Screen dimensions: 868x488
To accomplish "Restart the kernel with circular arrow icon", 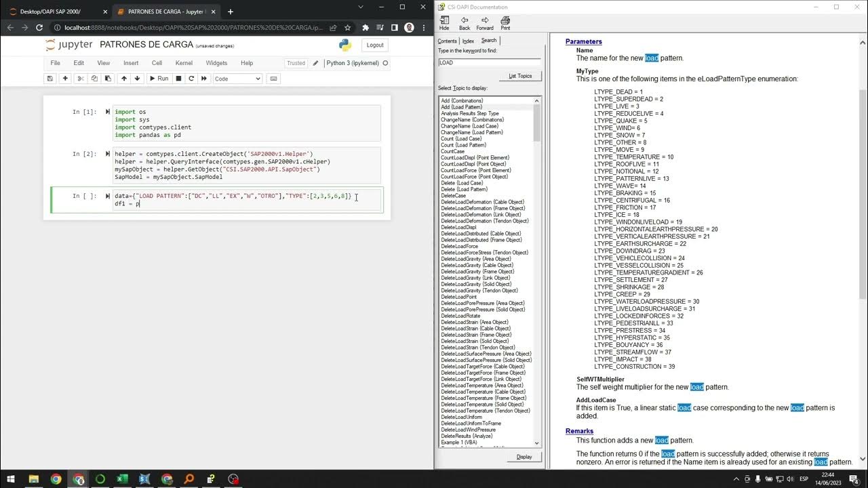I will pyautogui.click(x=191, y=79).
